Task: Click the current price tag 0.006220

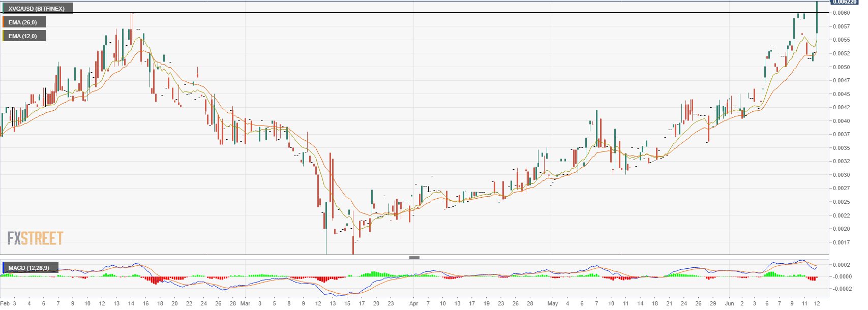Action: click(845, 2)
